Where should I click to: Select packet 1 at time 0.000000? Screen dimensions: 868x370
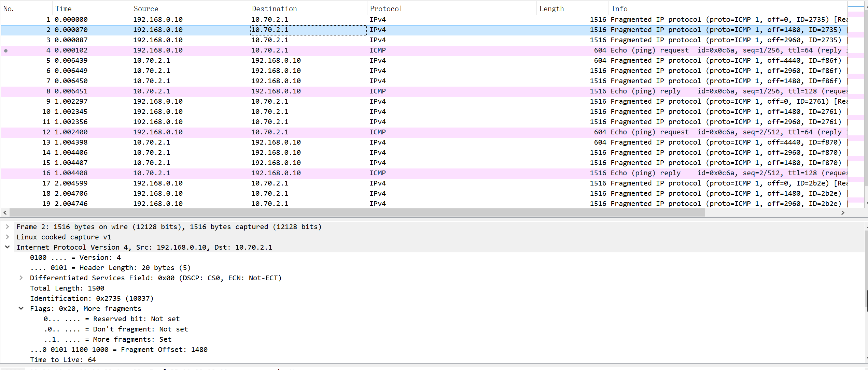[423, 19]
